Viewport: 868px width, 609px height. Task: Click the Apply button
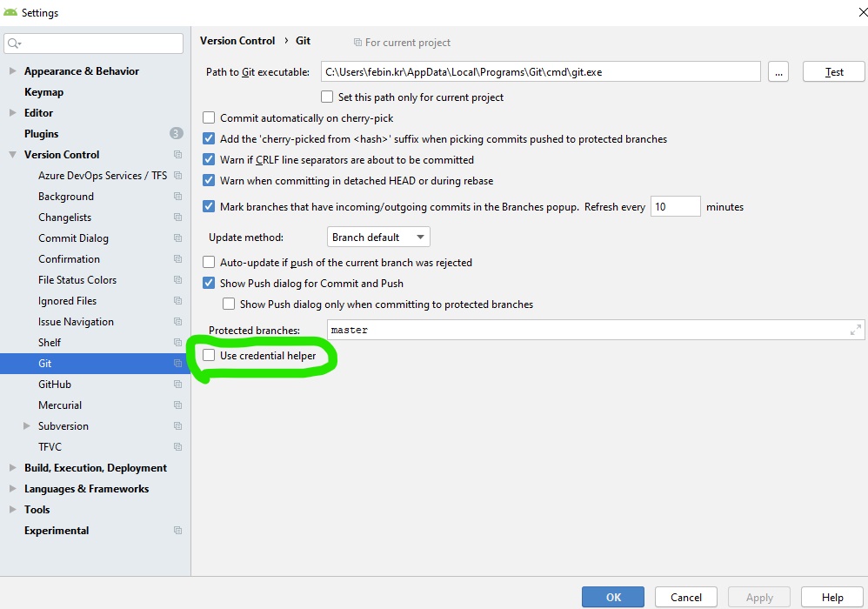click(759, 598)
